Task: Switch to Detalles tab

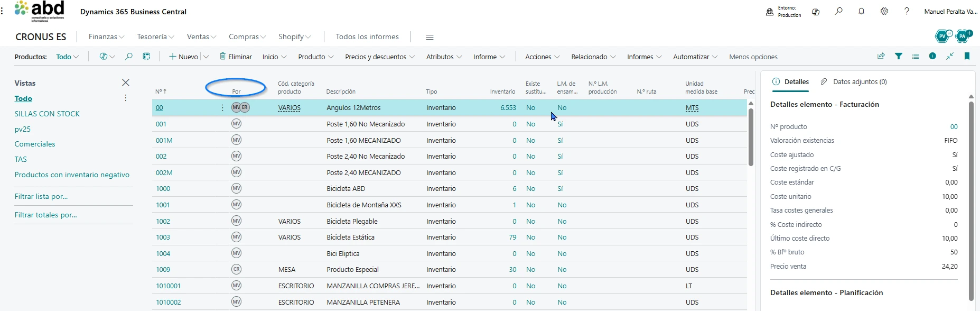Action: (x=790, y=81)
